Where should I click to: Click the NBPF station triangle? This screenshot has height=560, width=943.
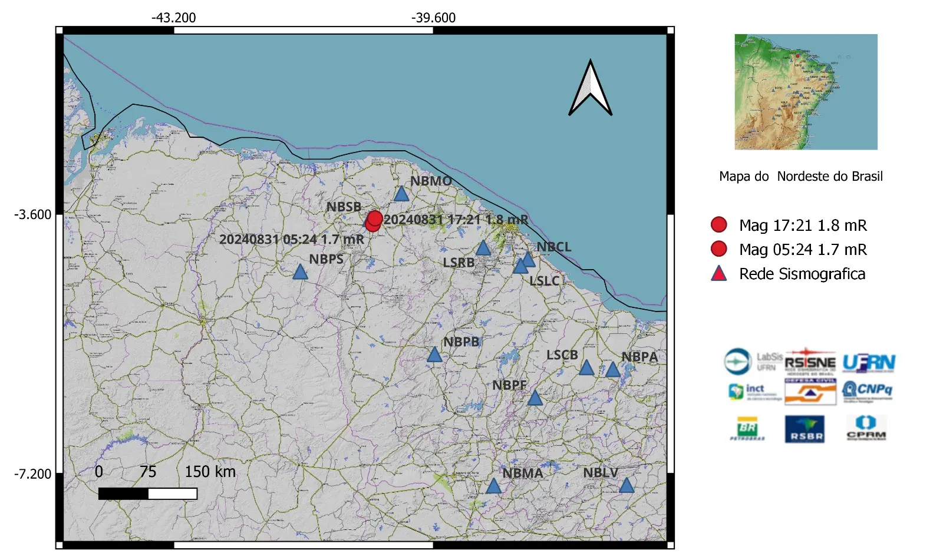[535, 399]
